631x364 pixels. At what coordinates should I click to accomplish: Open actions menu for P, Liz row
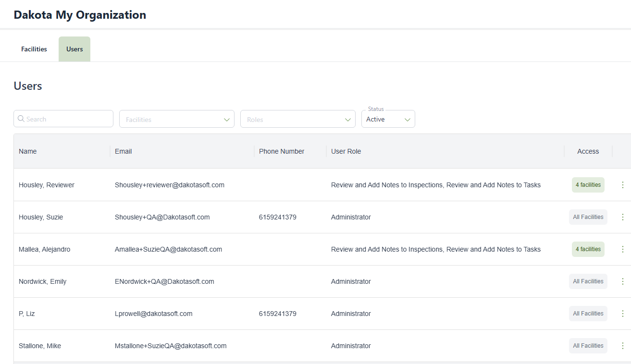tap(623, 314)
